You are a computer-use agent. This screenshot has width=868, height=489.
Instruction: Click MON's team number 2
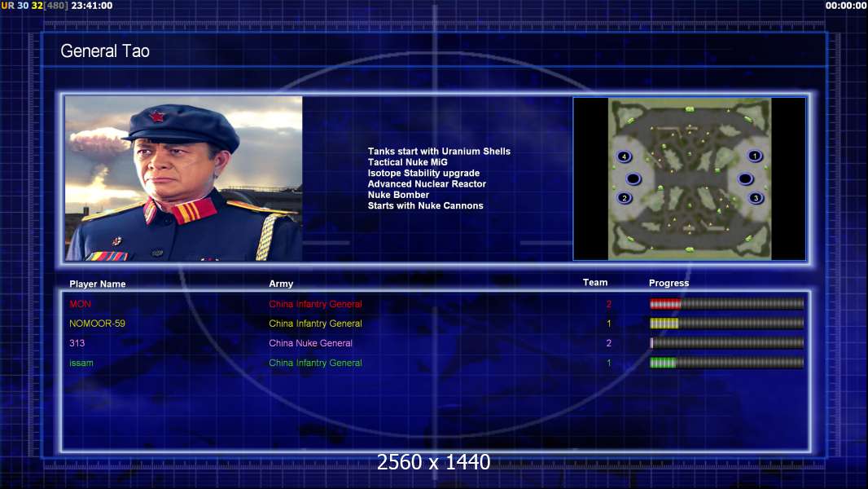click(x=609, y=304)
